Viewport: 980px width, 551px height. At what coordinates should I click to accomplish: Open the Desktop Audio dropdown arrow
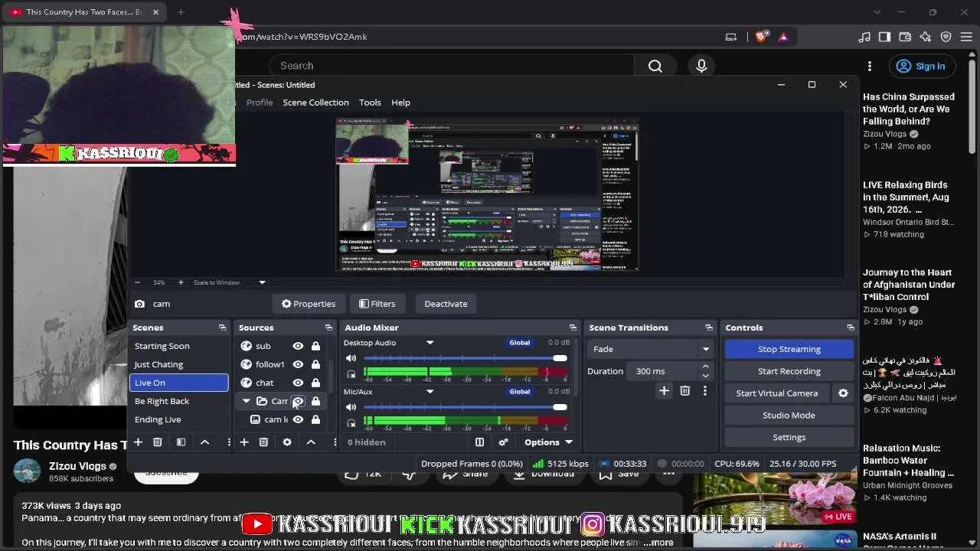(430, 343)
